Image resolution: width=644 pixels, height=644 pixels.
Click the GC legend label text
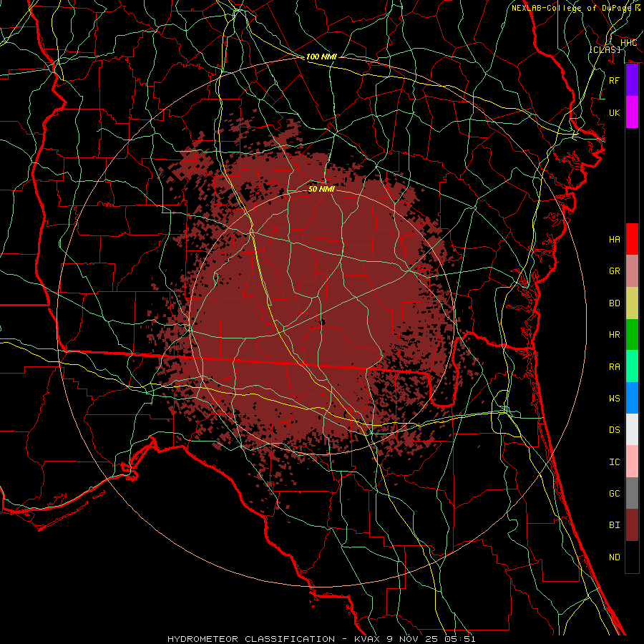(615, 494)
